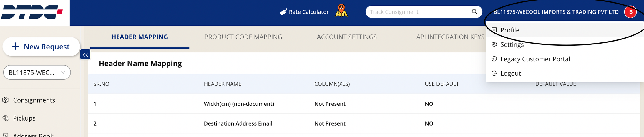Click the red B user avatar
Viewport: 644px width, 137px height.
[x=630, y=12]
